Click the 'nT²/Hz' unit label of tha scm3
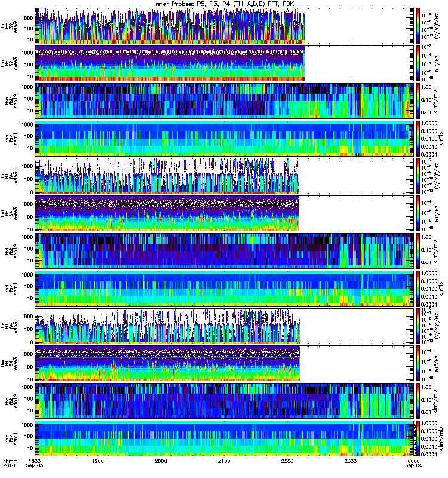The width and height of the screenshot is (448, 478). coord(437,63)
